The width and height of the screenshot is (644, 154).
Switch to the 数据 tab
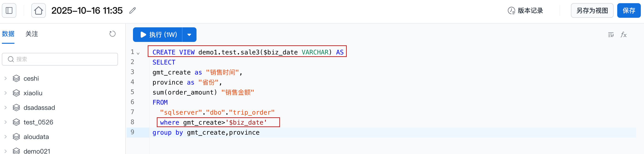pos(8,34)
